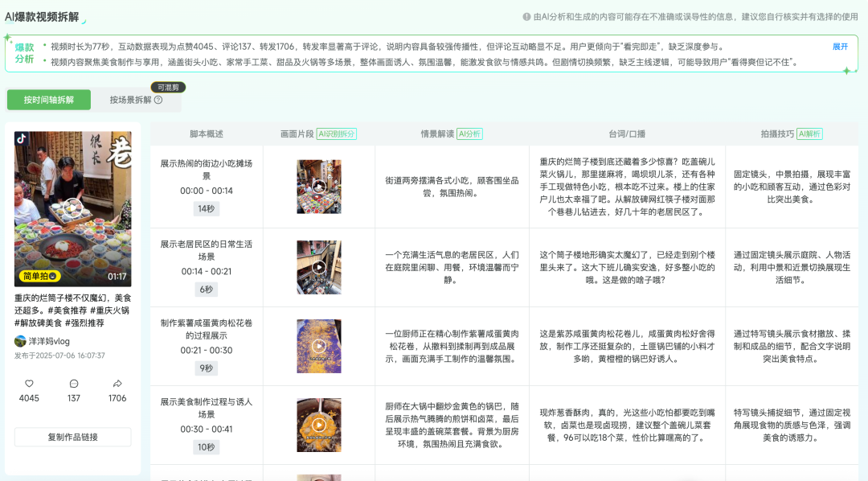Click the comment bubble icon above 137
Screen dimensions: 868x481
tap(74, 384)
